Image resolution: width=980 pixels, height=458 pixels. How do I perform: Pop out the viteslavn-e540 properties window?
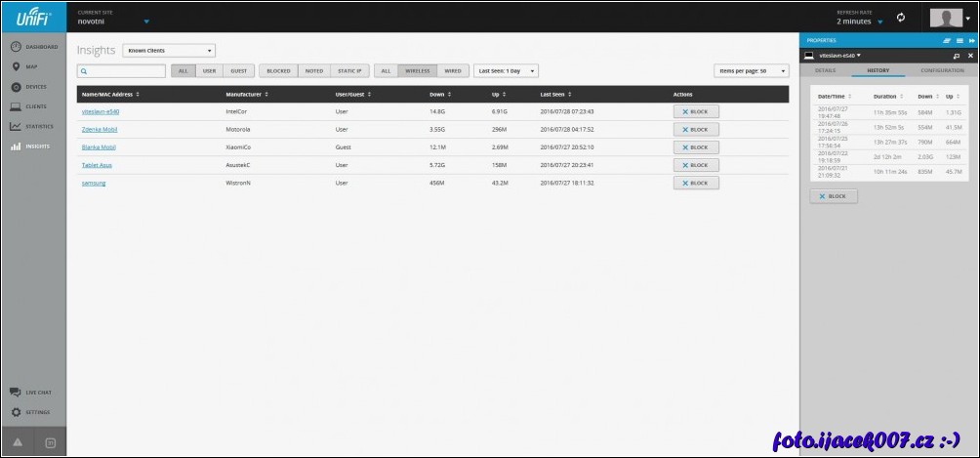click(x=956, y=57)
